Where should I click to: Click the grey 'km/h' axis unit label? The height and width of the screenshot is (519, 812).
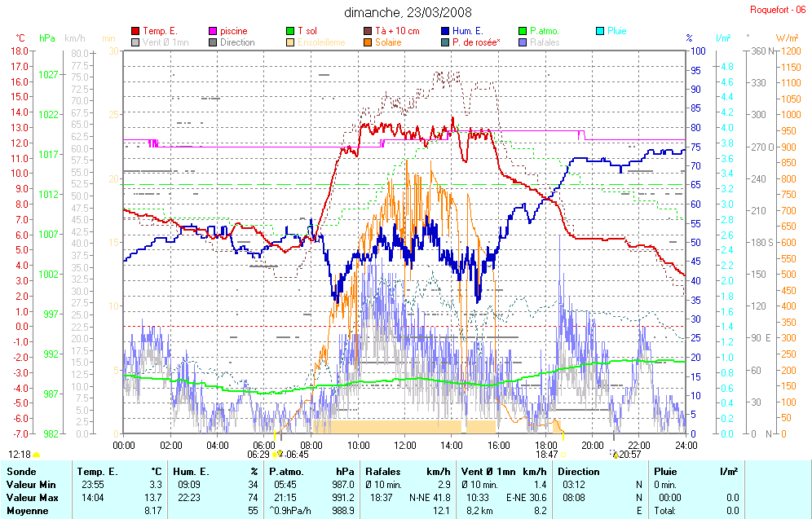click(75, 38)
